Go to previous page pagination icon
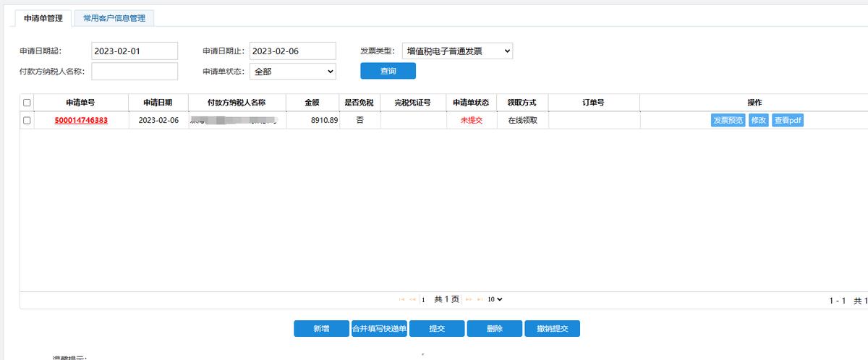Image resolution: width=868 pixels, height=360 pixels. (412, 299)
